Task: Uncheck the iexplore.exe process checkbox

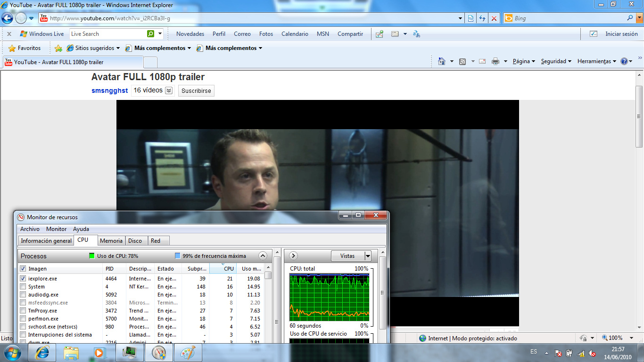Action: (23, 279)
